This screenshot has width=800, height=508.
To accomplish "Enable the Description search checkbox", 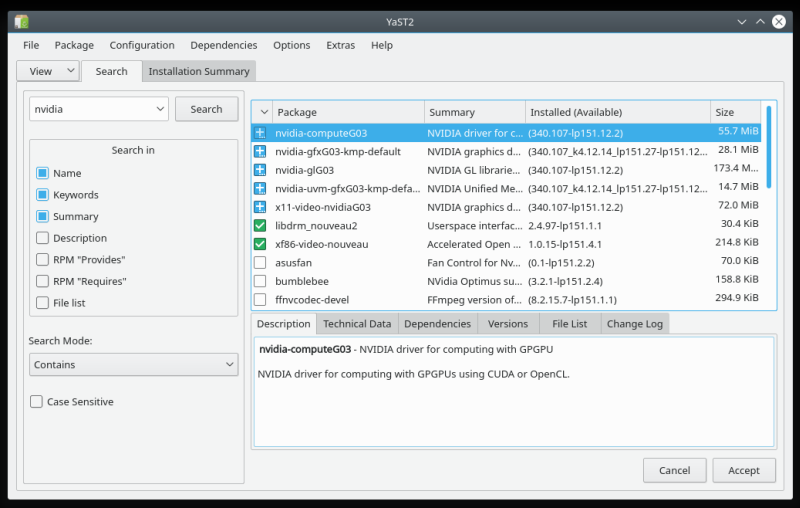I will pyautogui.click(x=42, y=238).
